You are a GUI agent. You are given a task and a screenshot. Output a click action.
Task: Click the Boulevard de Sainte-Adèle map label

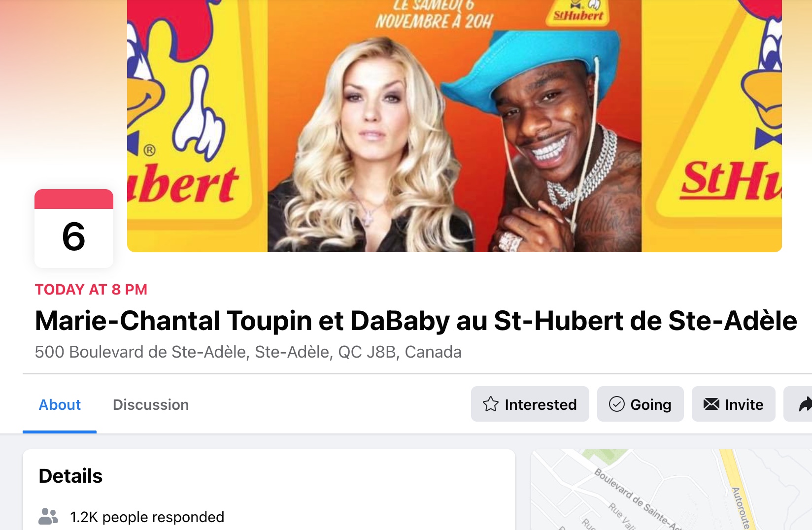click(x=637, y=498)
